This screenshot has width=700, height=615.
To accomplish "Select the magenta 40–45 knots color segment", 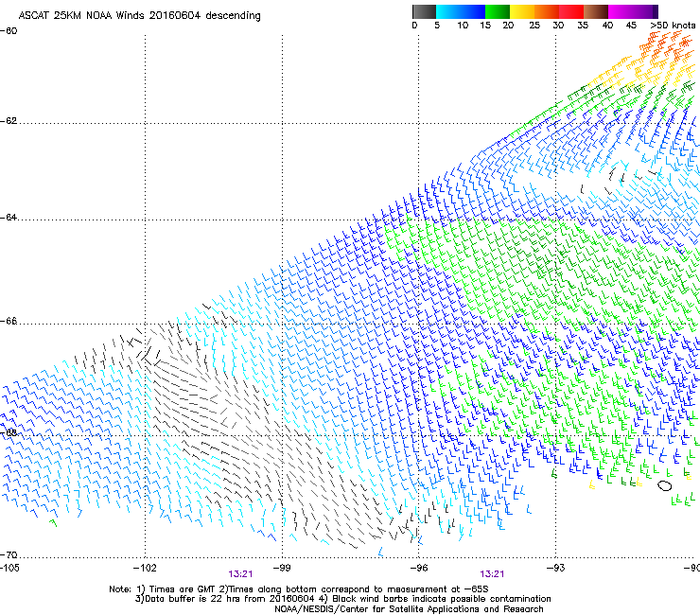I will click(621, 11).
